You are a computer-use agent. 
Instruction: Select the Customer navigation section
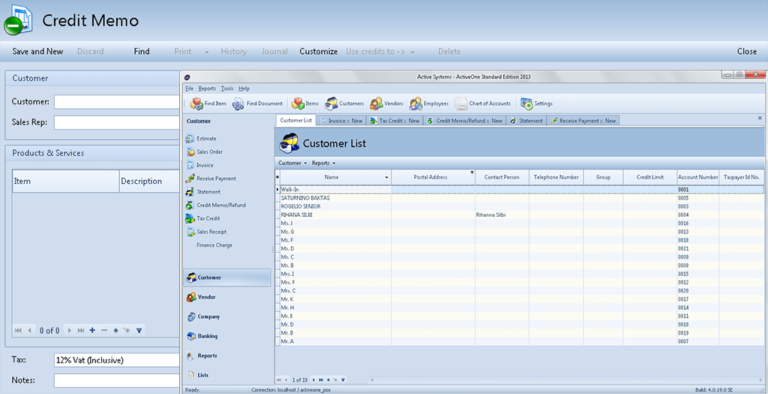pyautogui.click(x=227, y=277)
